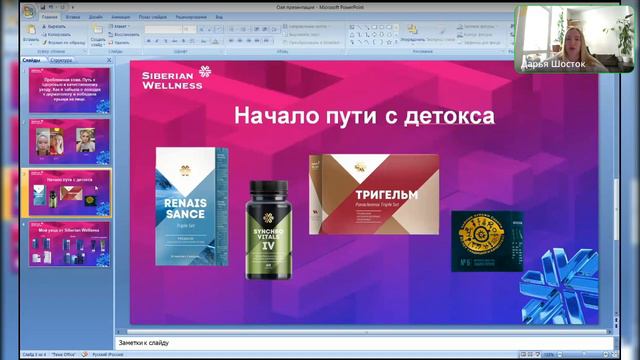Viewport: 640px width, 360px height.
Task: Click Paste (Вставить) clipboard icon
Action: [x=31, y=30]
